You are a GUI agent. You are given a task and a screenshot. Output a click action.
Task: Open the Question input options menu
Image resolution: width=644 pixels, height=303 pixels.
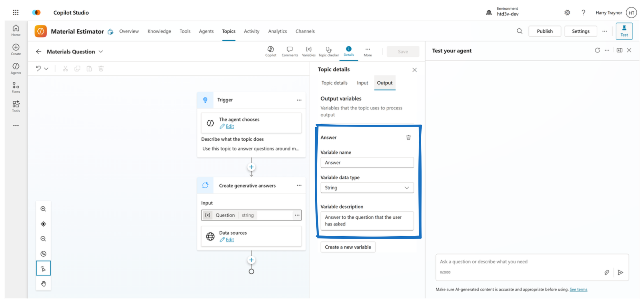click(297, 215)
